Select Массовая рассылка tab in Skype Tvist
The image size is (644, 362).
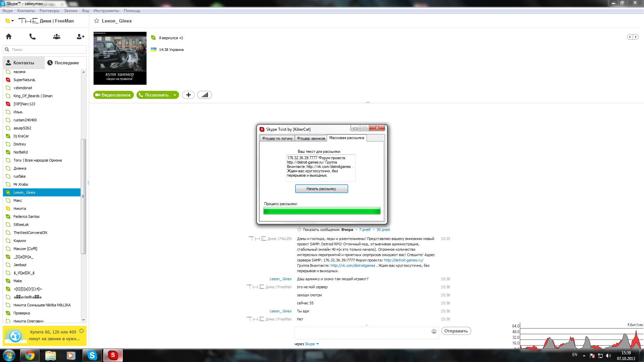point(346,138)
